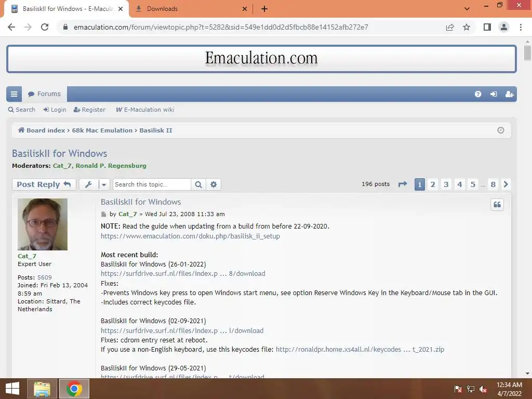Go to Basilisk II breadcrumb
Image resolution: width=532 pixels, height=399 pixels.
tap(156, 130)
